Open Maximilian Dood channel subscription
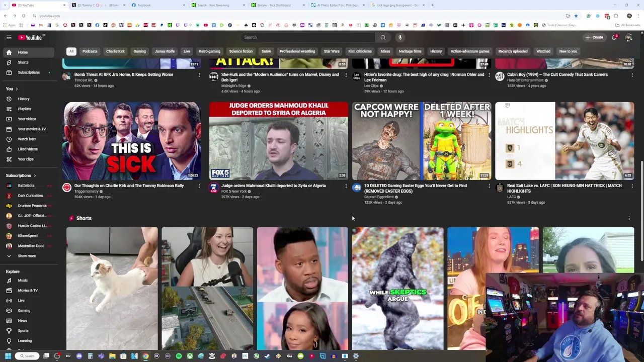Image resolution: width=644 pixels, height=362 pixels. click(x=28, y=246)
